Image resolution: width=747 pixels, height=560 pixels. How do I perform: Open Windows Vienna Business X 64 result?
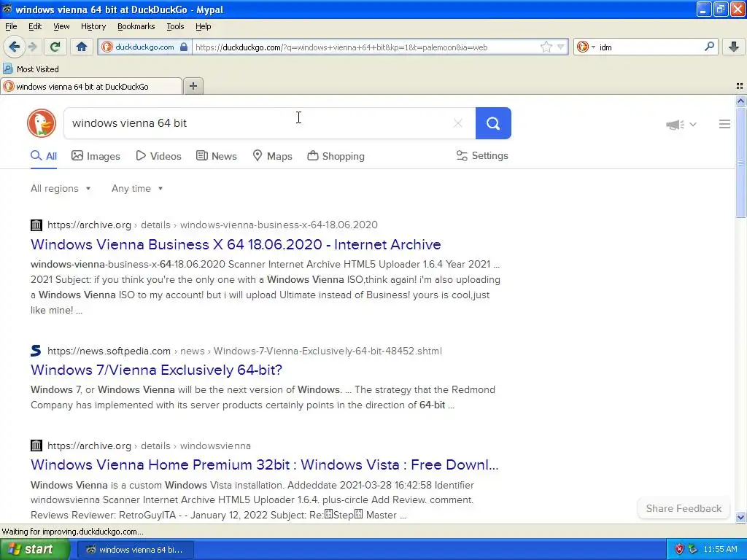(236, 244)
